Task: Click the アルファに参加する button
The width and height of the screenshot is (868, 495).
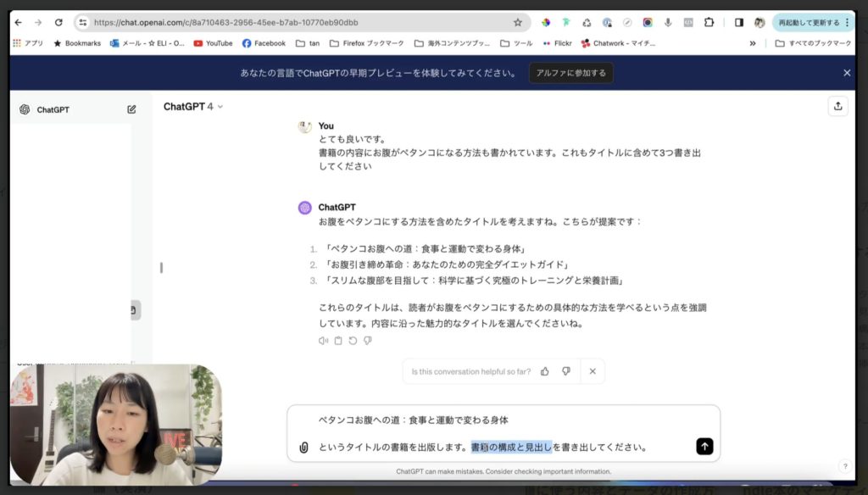Action: (570, 73)
